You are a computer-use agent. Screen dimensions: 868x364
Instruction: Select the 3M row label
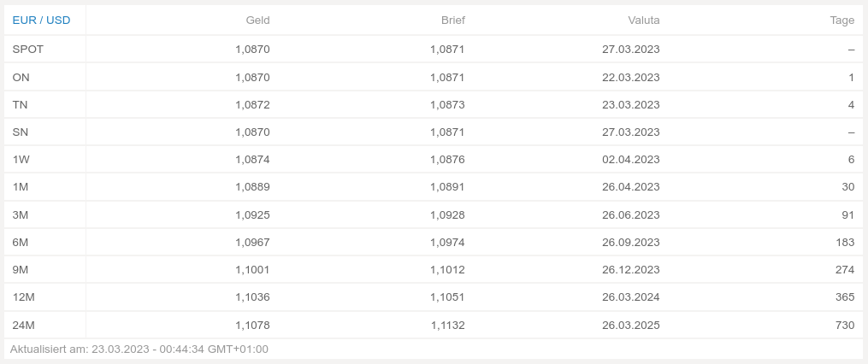click(21, 214)
